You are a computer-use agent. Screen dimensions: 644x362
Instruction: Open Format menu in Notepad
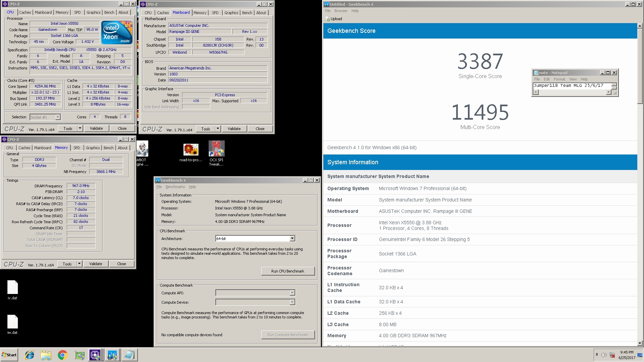click(x=559, y=79)
